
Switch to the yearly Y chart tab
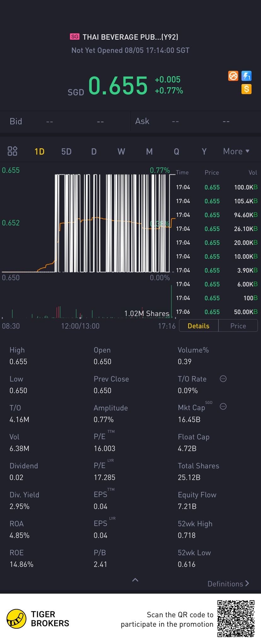click(204, 151)
